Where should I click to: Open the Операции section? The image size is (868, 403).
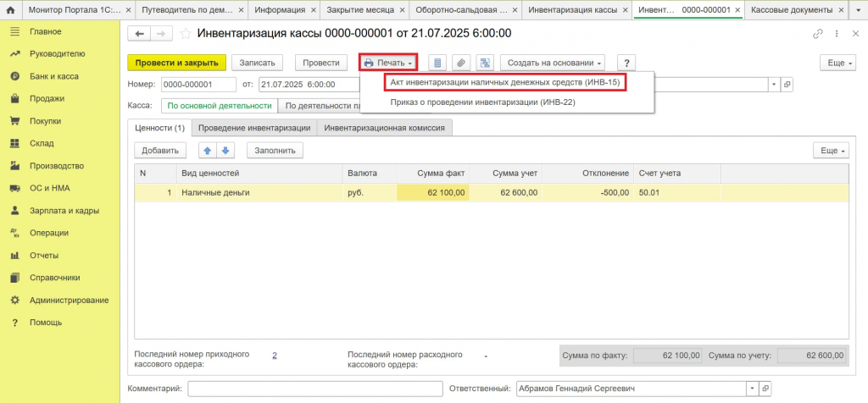click(x=48, y=233)
